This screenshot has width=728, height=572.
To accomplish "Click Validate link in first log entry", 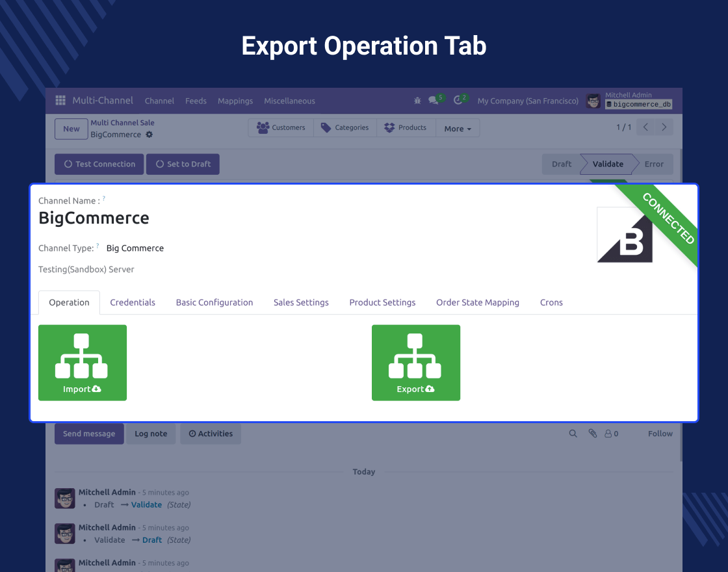I will pos(146,504).
